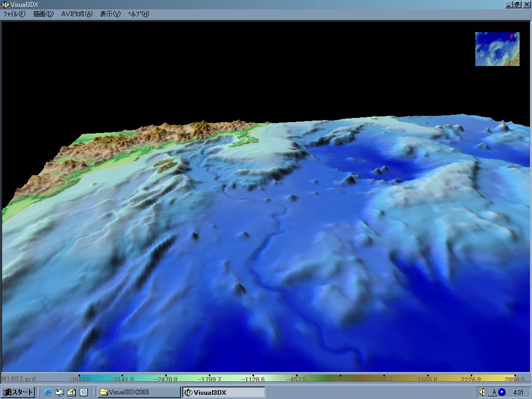Click the overview minimap thumbnail

pyautogui.click(x=497, y=49)
